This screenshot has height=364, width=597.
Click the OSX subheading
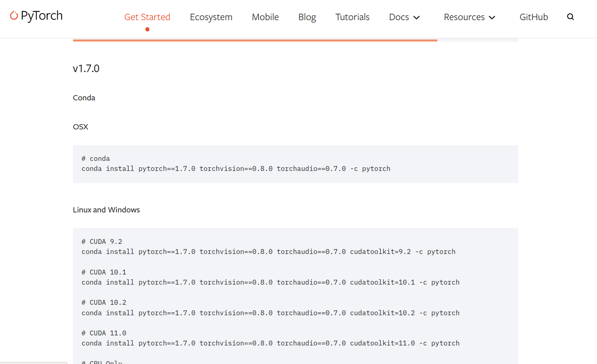pyautogui.click(x=80, y=127)
